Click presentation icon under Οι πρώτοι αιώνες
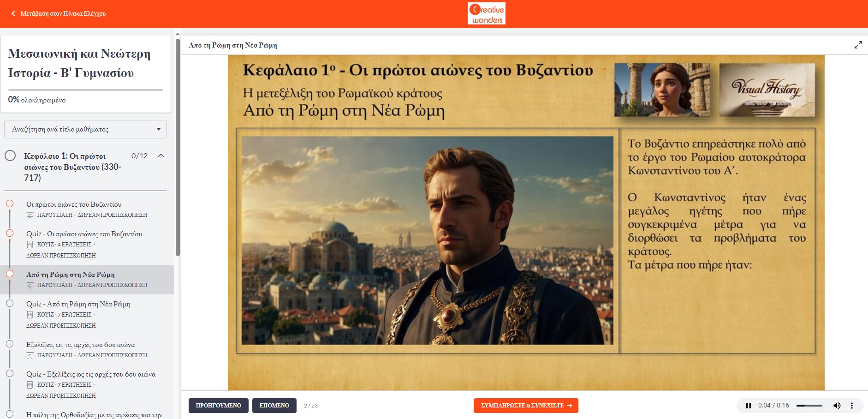This screenshot has height=419, width=868. coord(30,215)
